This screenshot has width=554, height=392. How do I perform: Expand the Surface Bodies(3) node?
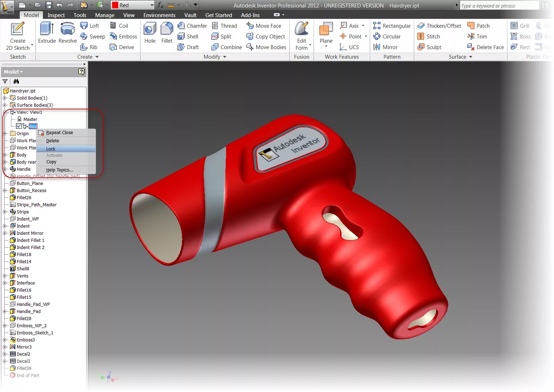click(x=5, y=105)
